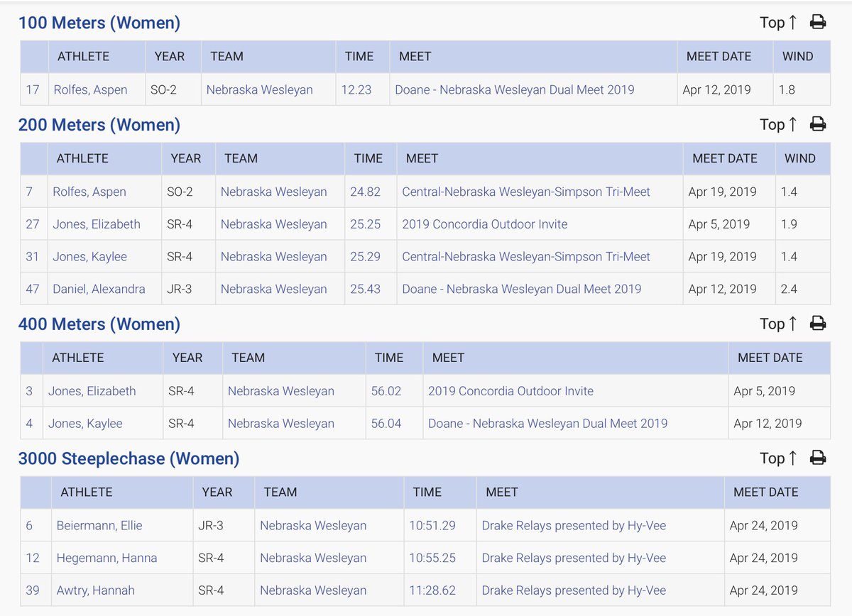Image resolution: width=852 pixels, height=616 pixels.
Task: Jump to top from 100 Meters section
Action: 779,23
